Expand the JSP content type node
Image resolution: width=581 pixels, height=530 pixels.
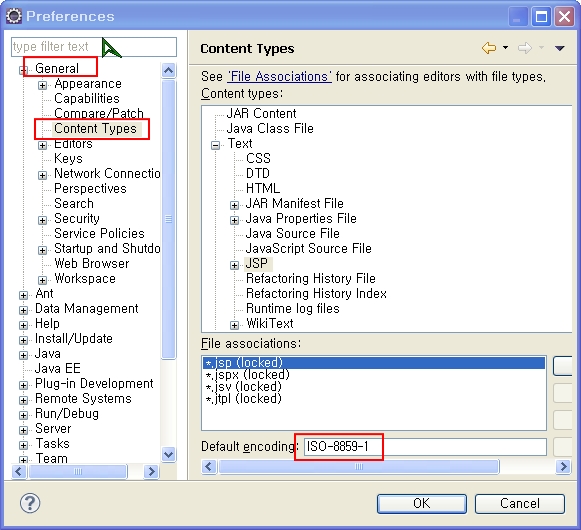pos(234,265)
